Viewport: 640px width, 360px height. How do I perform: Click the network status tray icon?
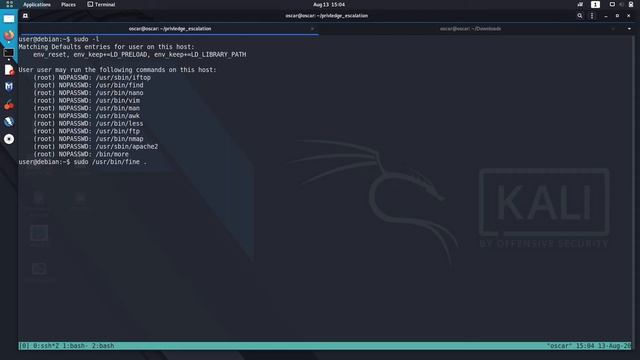click(x=580, y=4)
